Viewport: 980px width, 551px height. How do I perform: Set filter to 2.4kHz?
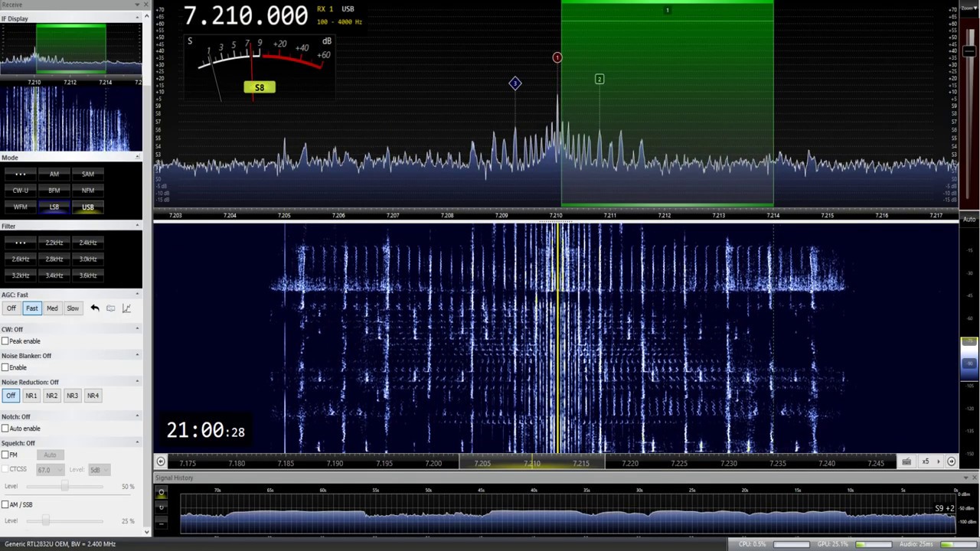point(88,243)
